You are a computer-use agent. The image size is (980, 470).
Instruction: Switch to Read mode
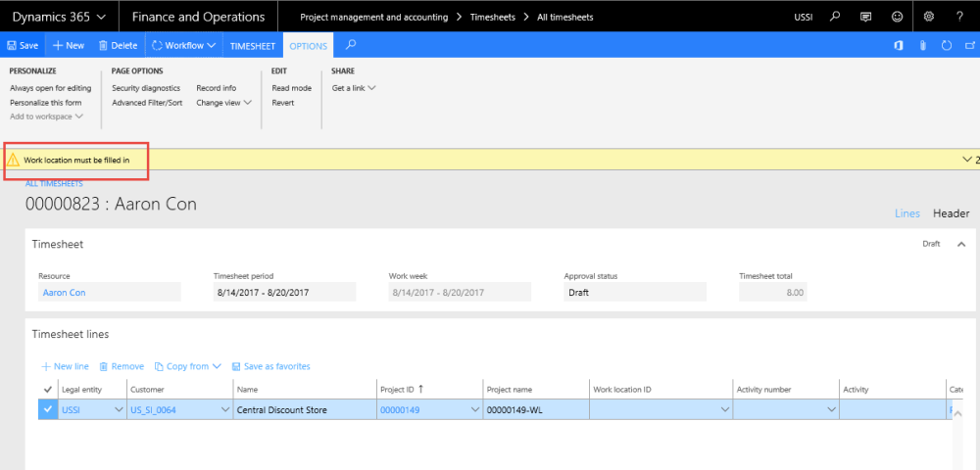point(291,88)
